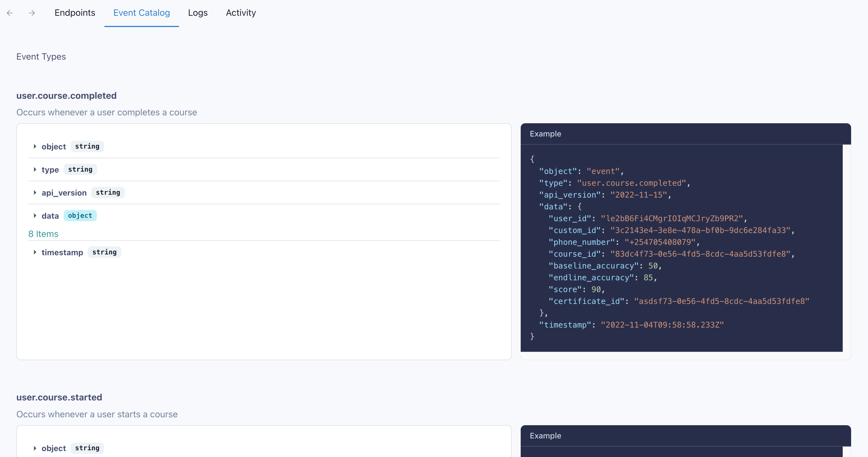868x457 pixels.
Task: Click the string badge beside timestamp
Action: 104,252
